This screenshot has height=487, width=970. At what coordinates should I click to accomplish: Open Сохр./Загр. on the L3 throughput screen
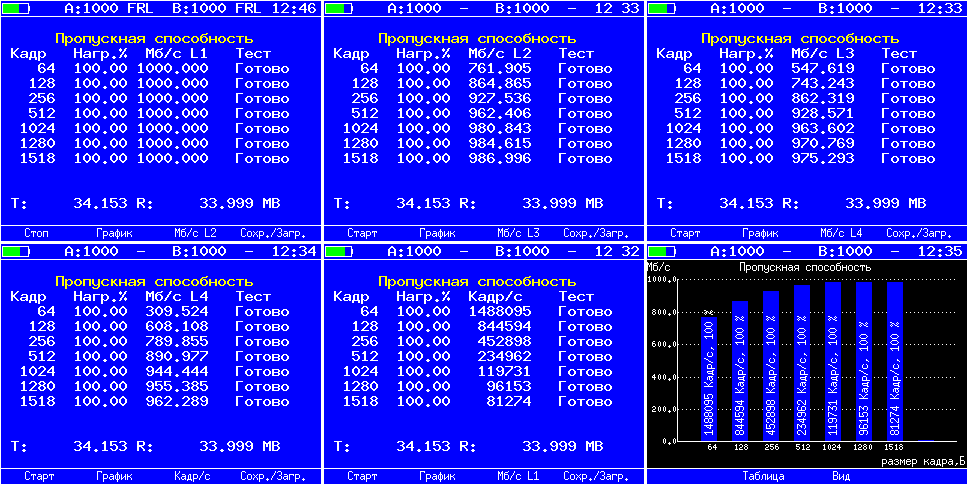919,233
